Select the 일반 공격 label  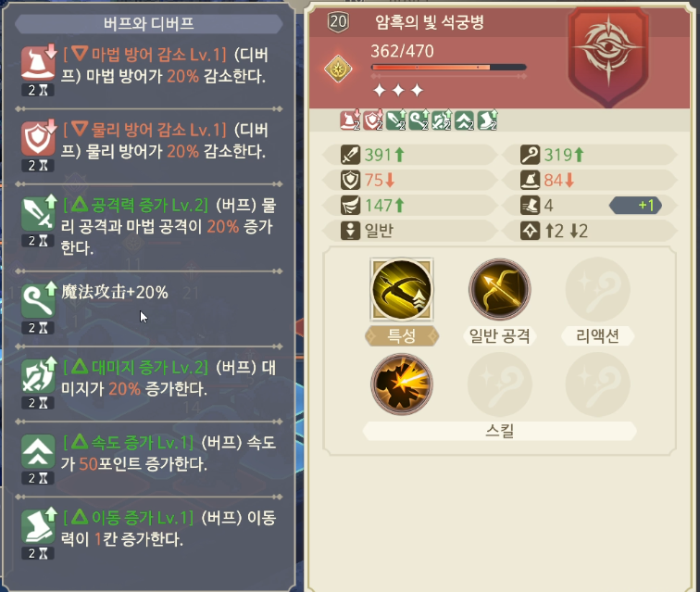click(500, 335)
